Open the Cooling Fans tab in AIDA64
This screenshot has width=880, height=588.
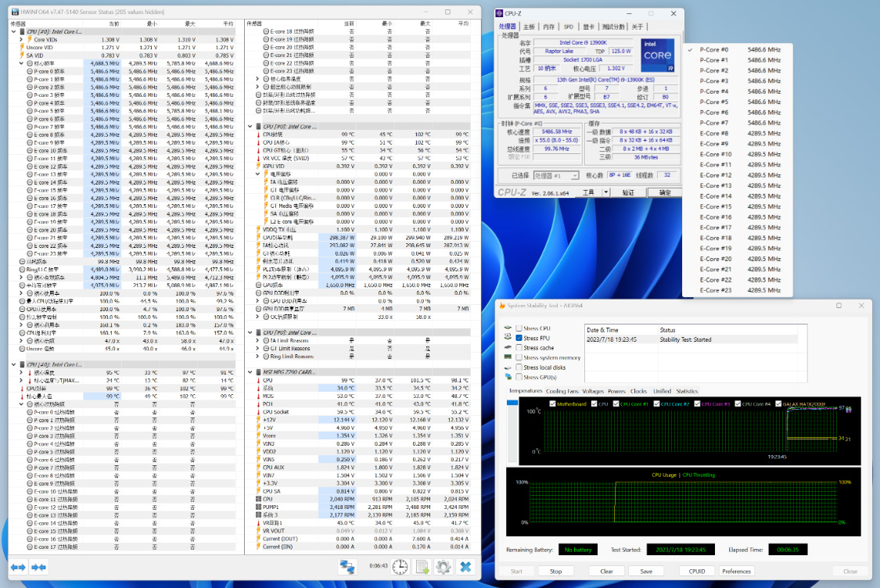coord(562,391)
